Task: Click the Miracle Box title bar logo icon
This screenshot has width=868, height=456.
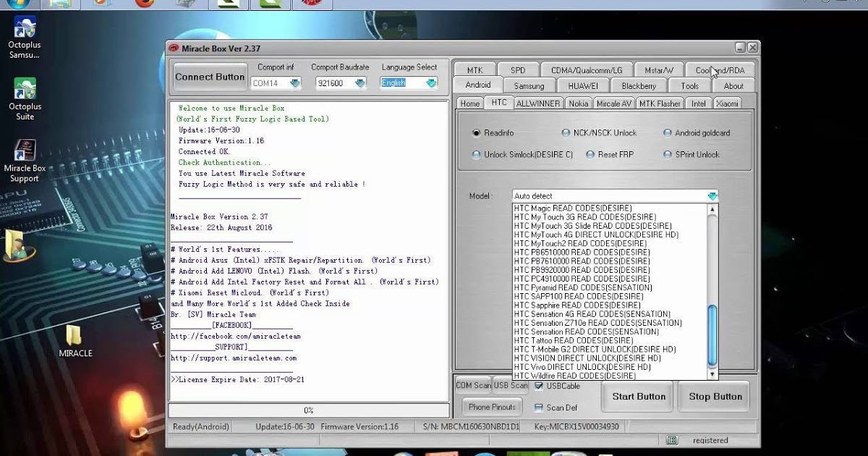Action: click(x=173, y=48)
